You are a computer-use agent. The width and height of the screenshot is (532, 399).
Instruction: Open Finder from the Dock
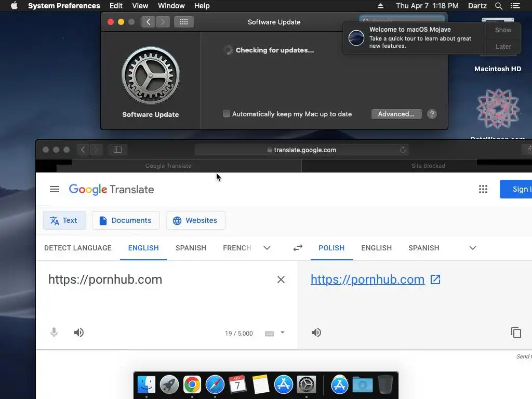click(x=146, y=384)
